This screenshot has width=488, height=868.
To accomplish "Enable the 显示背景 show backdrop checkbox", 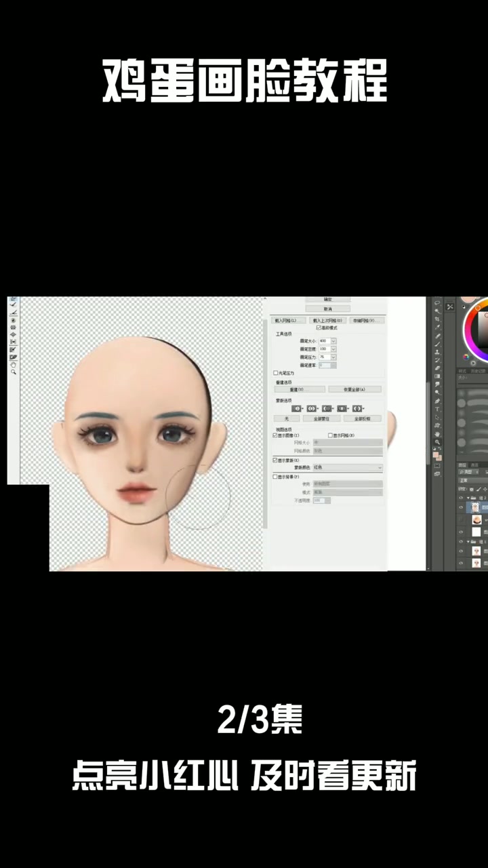I will click(275, 477).
